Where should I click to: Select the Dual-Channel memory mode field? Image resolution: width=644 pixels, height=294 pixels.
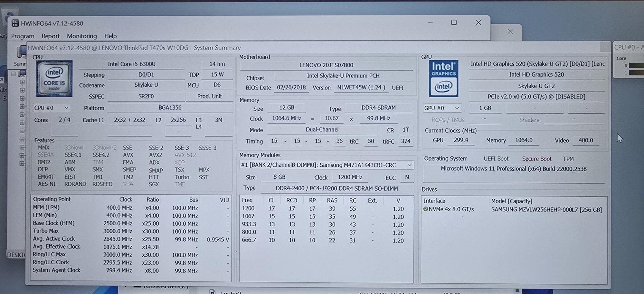[322, 130]
